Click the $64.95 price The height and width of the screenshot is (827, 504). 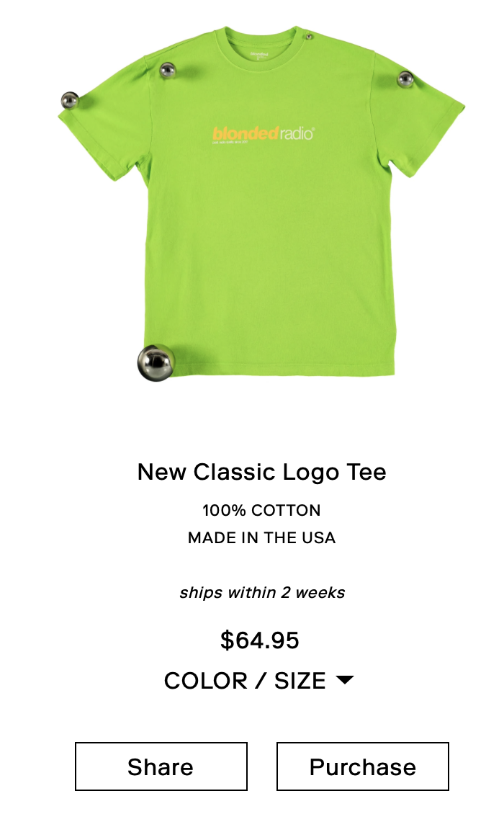pyautogui.click(x=259, y=640)
